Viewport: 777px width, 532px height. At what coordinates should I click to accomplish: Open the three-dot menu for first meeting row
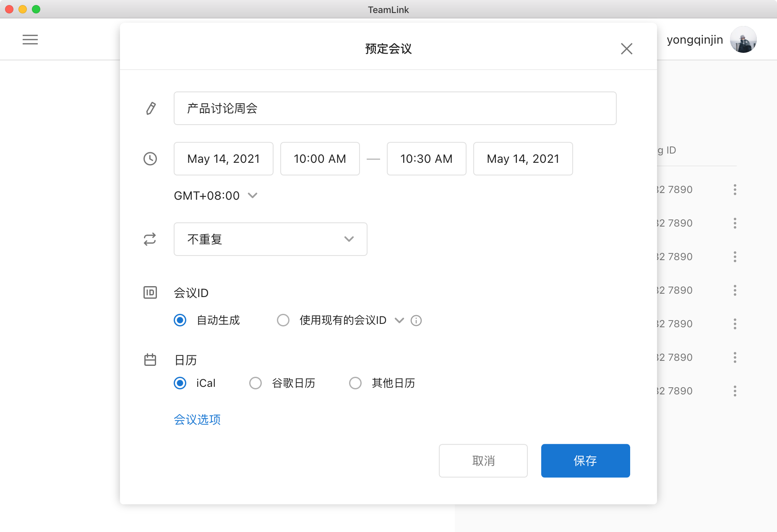(735, 190)
